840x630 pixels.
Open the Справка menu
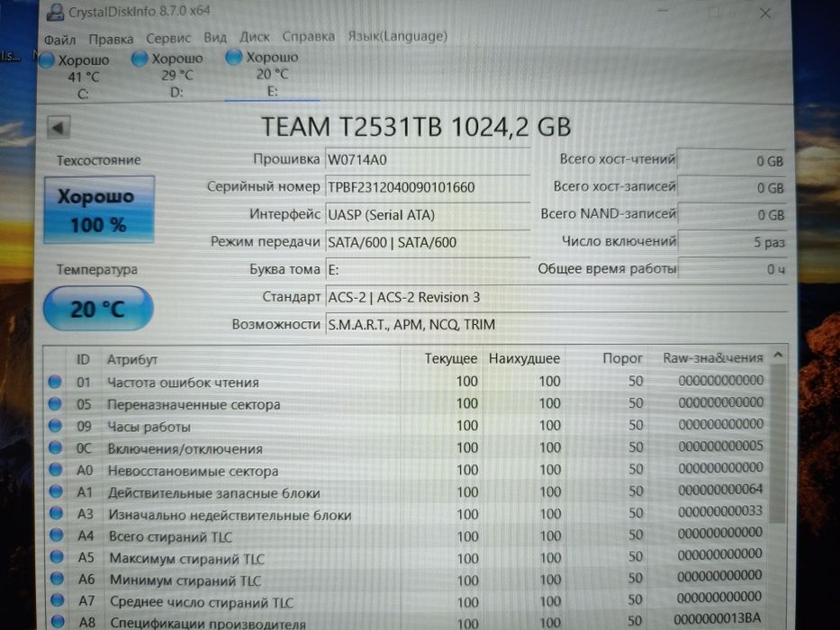pyautogui.click(x=309, y=37)
